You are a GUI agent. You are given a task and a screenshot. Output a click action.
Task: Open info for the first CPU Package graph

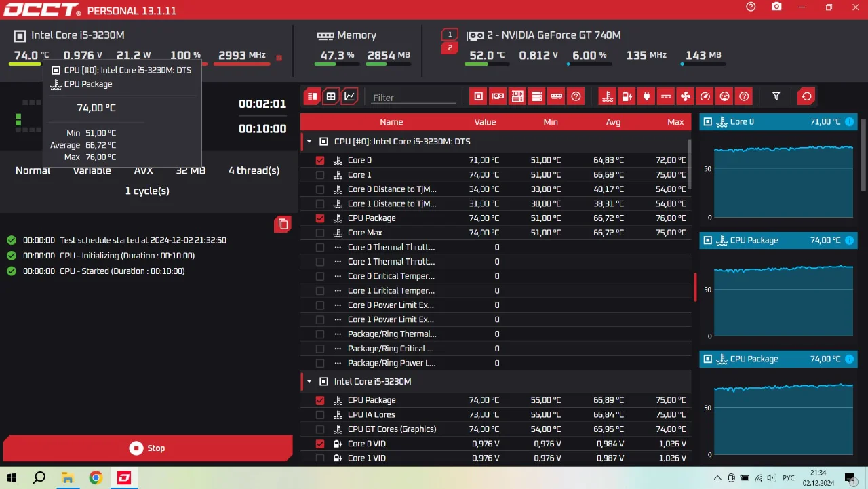850,241
